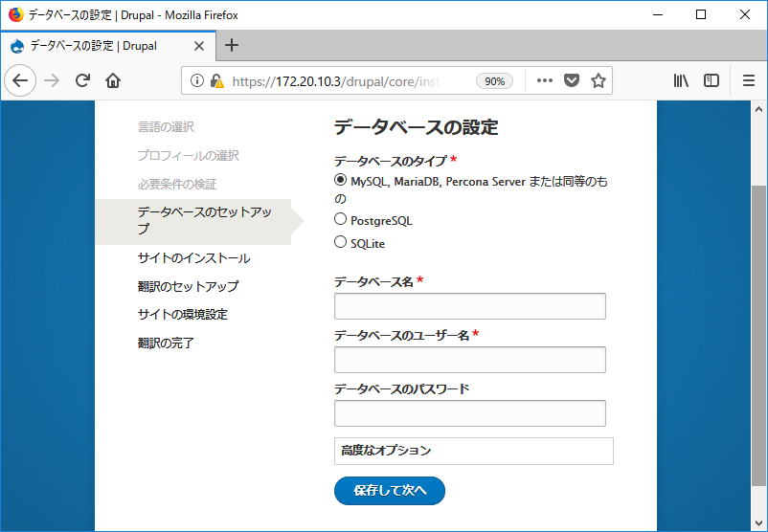Show site information via the info icon
The height and width of the screenshot is (532, 768).
(x=196, y=80)
